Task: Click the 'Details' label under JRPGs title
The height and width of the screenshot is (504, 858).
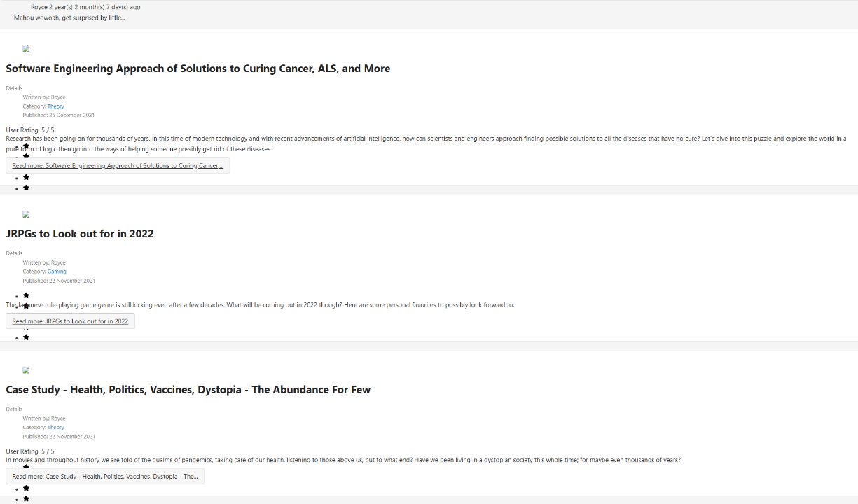Action: coord(14,253)
